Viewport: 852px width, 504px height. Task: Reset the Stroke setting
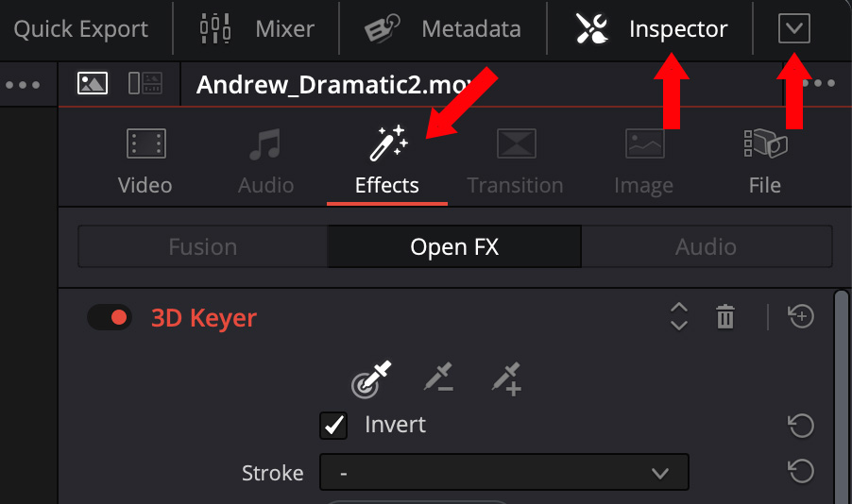click(801, 471)
